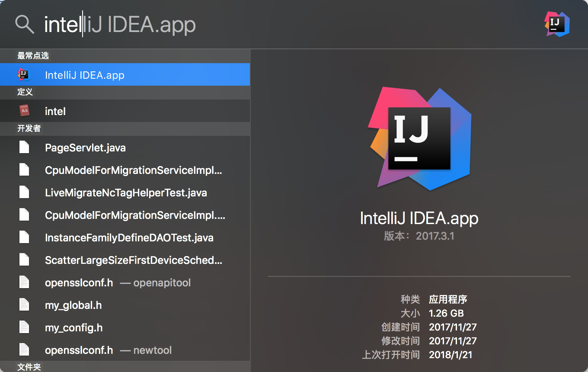588x372 pixels.
Task: Click the file icon for InstanceFamilyDefineDAOTest.java
Action: tap(24, 237)
